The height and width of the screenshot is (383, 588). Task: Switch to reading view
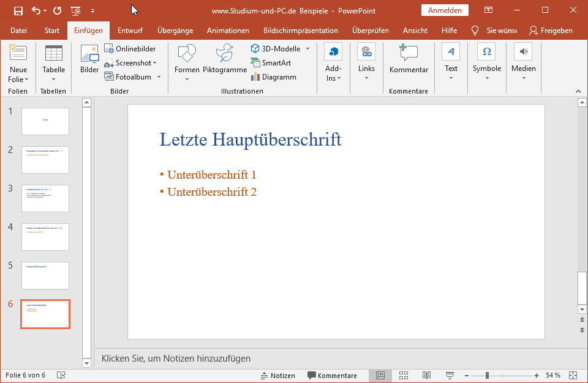click(x=426, y=376)
